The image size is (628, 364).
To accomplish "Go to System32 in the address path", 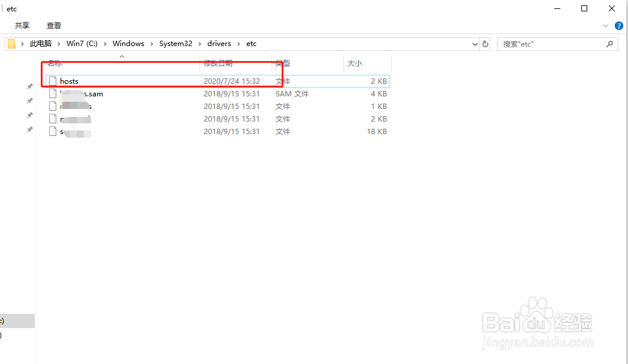I will [x=176, y=44].
